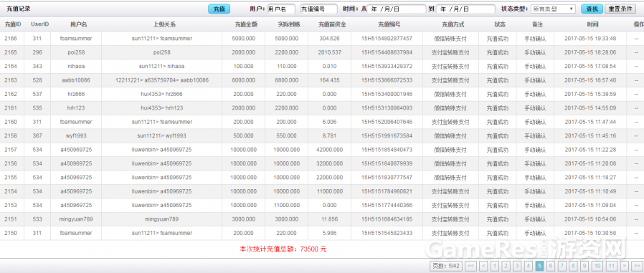Click UserID 367 cell

(37, 136)
